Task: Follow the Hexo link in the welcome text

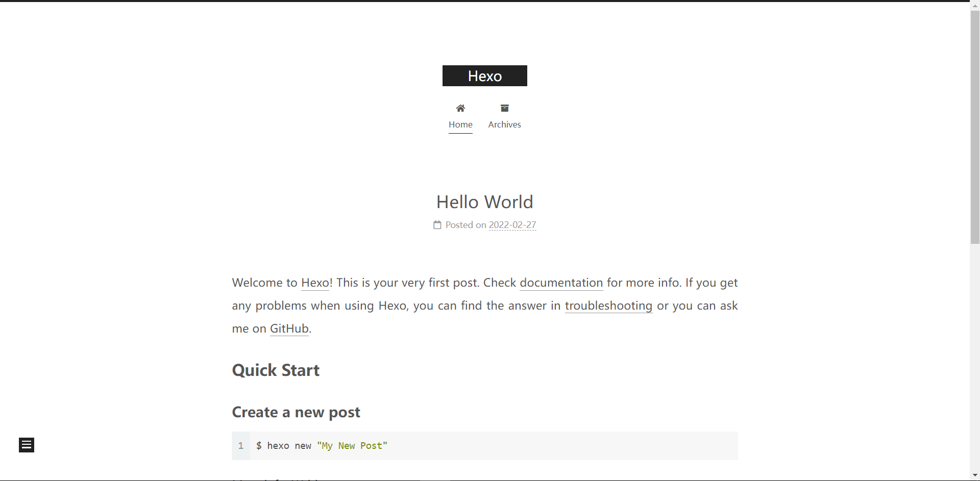Action: [315, 283]
